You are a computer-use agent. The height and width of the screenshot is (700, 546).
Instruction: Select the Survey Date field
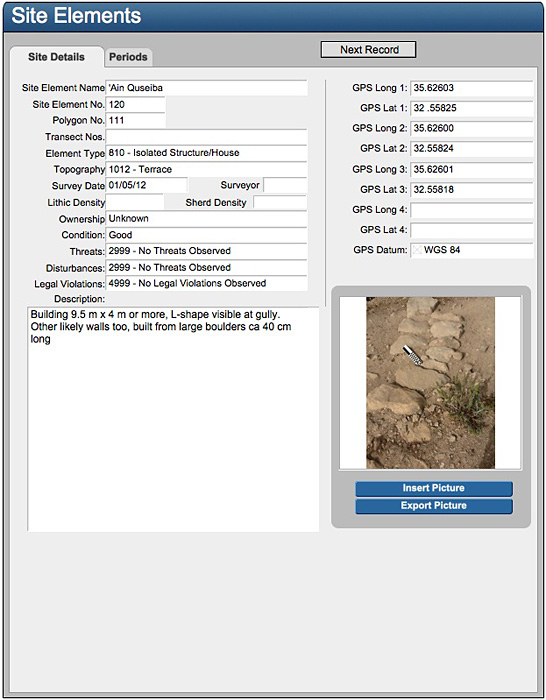(146, 185)
